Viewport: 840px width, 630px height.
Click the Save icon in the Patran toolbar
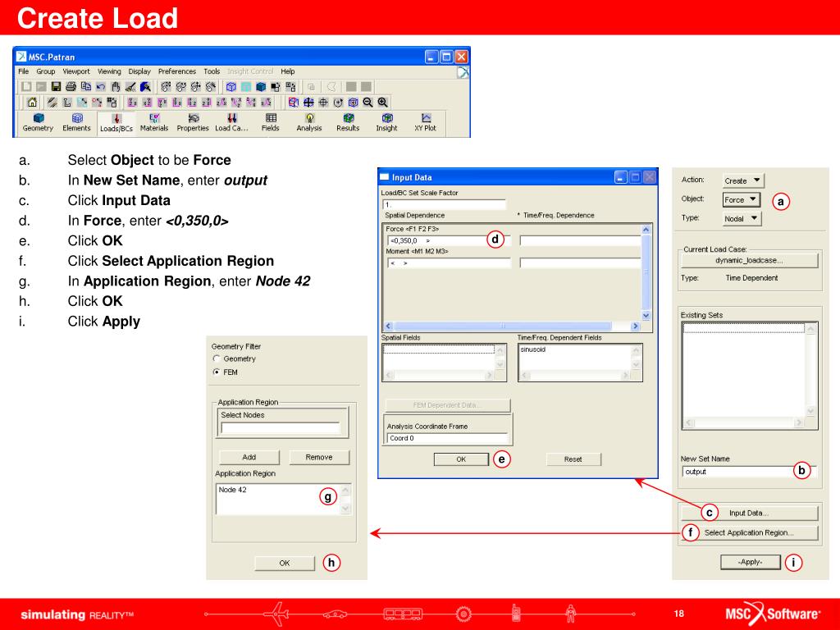[x=56, y=86]
